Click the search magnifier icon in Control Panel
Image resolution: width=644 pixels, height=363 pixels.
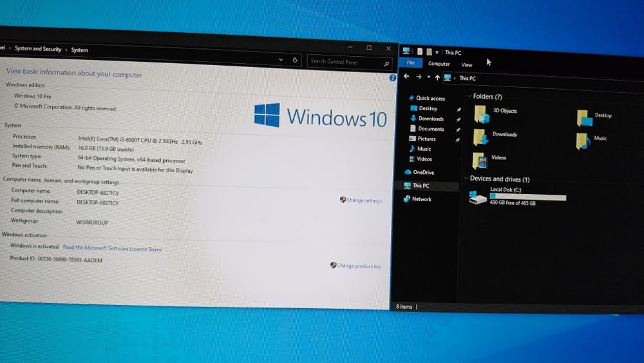[x=386, y=64]
